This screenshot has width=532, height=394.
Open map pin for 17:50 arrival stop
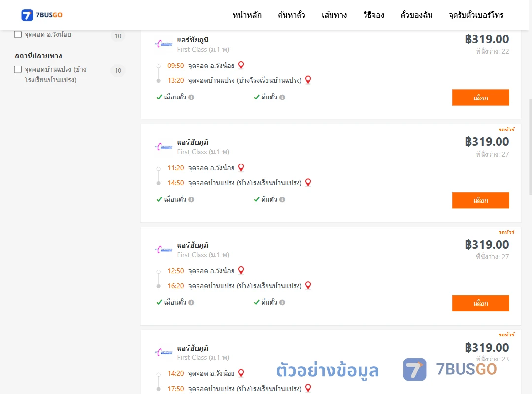[x=308, y=388]
